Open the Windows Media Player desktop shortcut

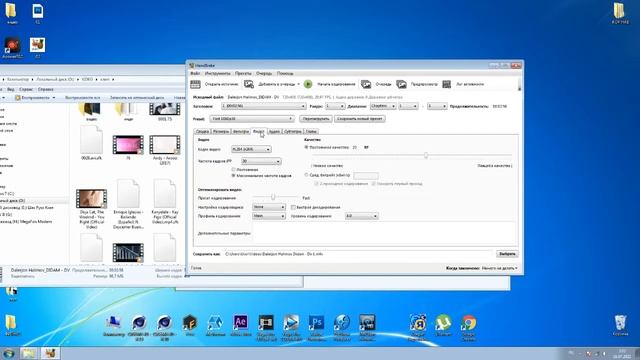291,322
